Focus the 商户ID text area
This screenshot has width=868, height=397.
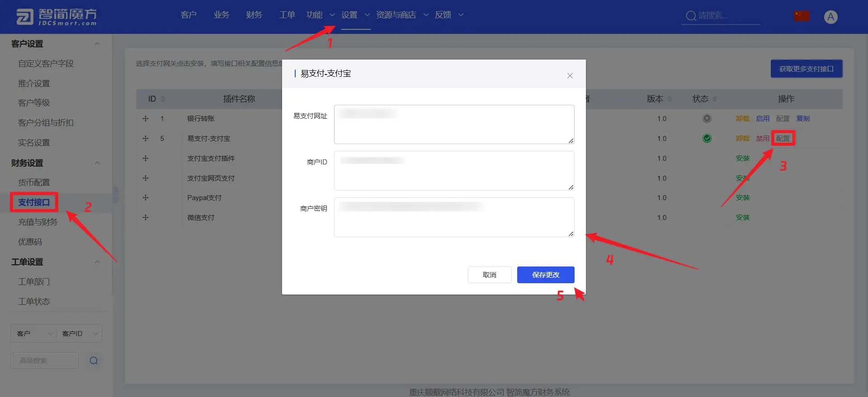click(x=454, y=171)
